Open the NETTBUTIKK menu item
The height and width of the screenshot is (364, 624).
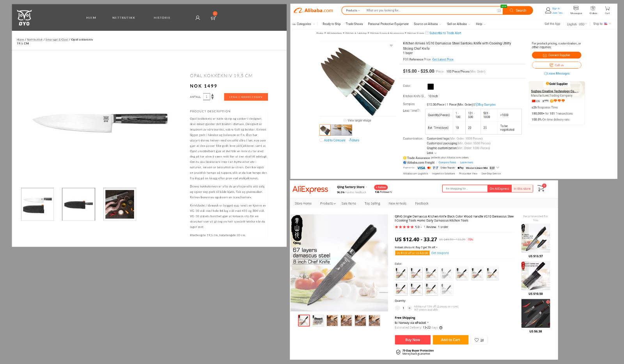(x=124, y=18)
